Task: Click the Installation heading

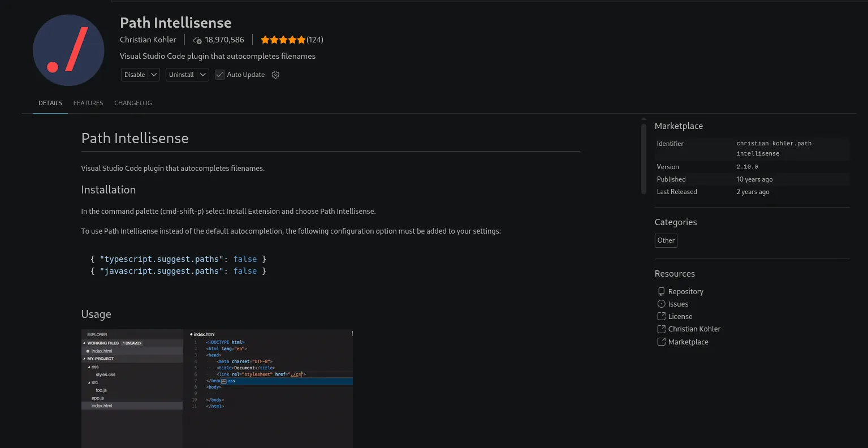Action: [x=109, y=189]
